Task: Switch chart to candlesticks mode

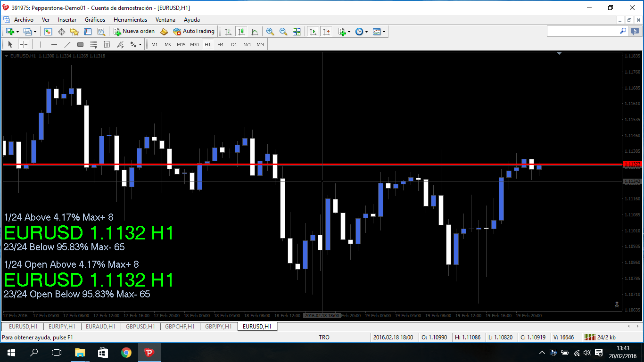Action: click(x=241, y=32)
